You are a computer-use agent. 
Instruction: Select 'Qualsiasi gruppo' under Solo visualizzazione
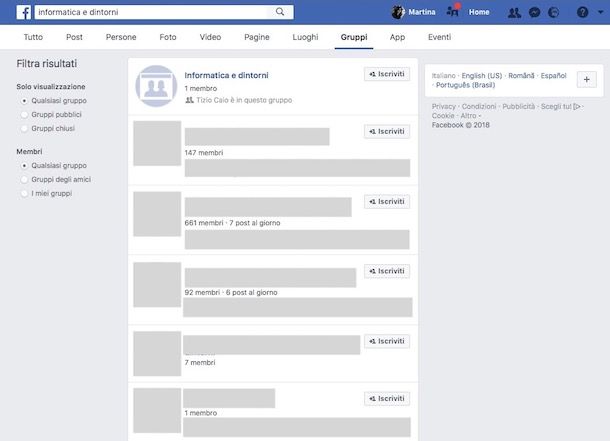point(24,101)
